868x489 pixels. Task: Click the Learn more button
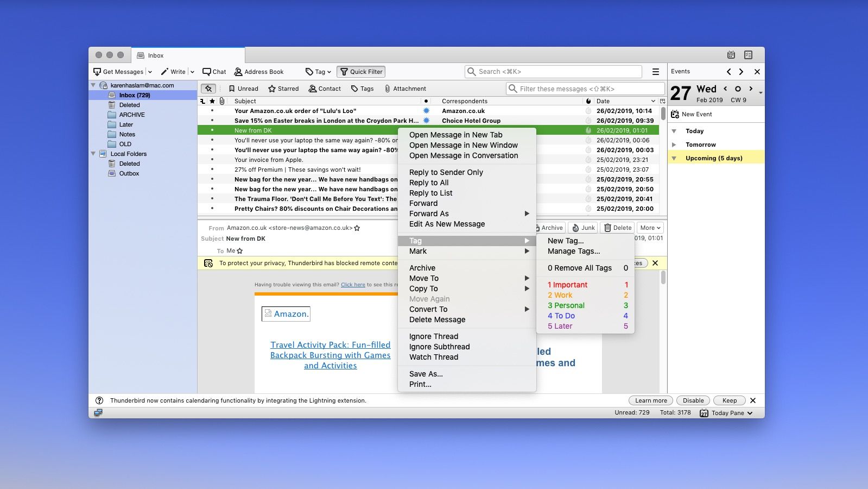651,400
